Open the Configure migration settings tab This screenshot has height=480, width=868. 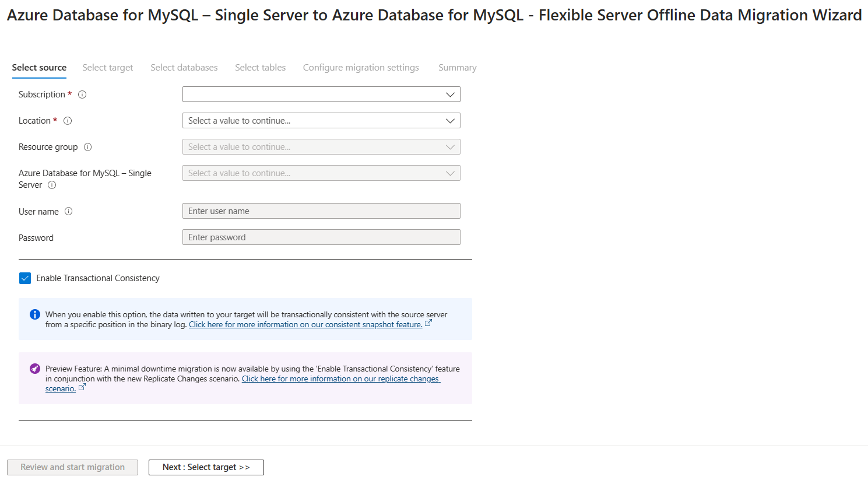361,68
